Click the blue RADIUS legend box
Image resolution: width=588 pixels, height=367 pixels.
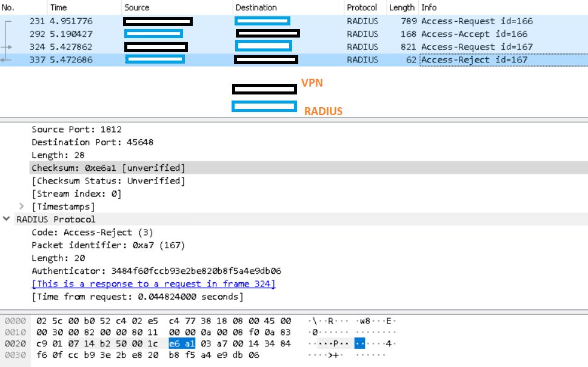[264, 106]
